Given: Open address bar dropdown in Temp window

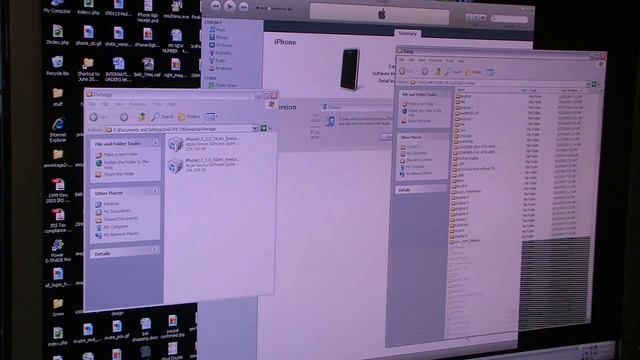Looking at the screenshot, I should (x=588, y=84).
